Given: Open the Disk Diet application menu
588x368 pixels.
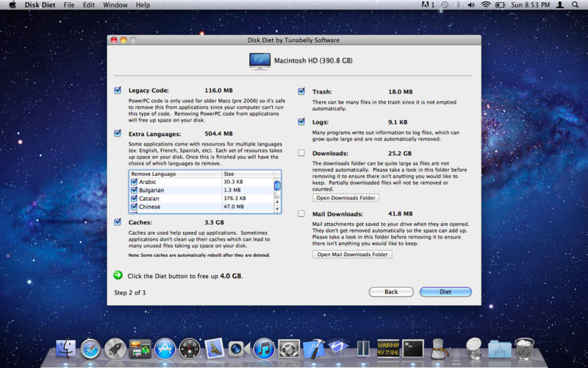Looking at the screenshot, I should tap(39, 5).
